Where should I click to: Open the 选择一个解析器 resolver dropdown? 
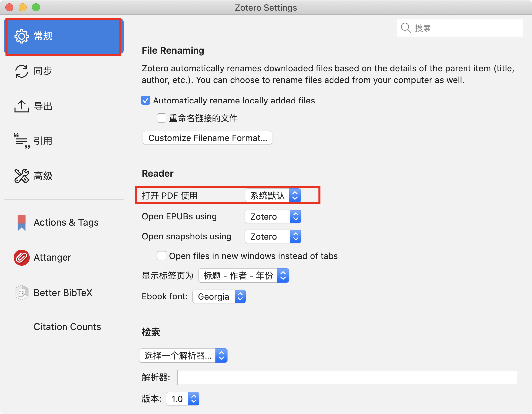click(x=183, y=356)
